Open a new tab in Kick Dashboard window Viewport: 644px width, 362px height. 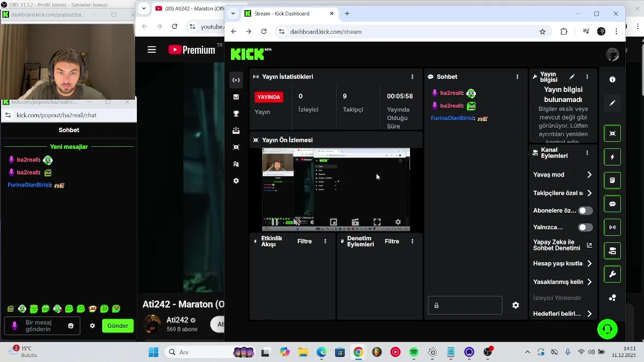(x=347, y=14)
